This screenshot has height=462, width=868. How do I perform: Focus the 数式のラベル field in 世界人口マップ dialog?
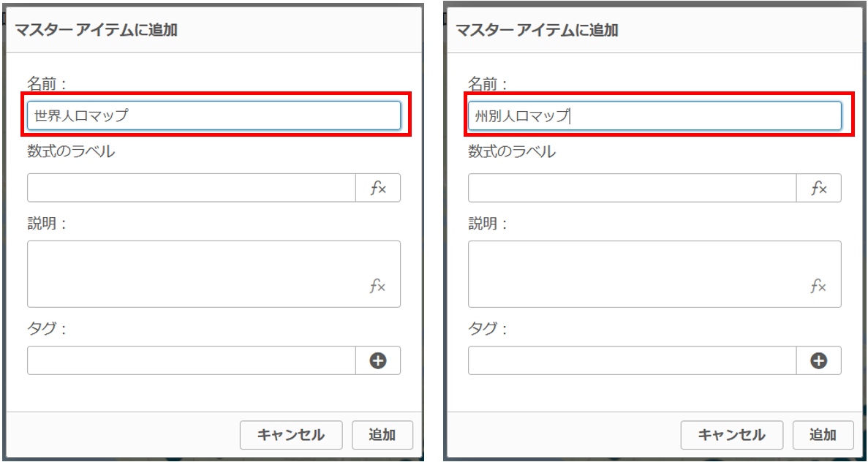192,189
